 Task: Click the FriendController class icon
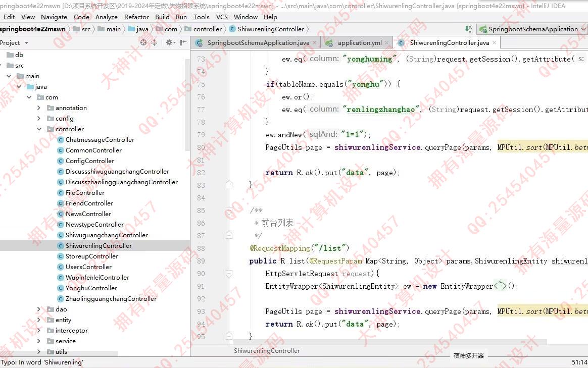click(x=61, y=203)
